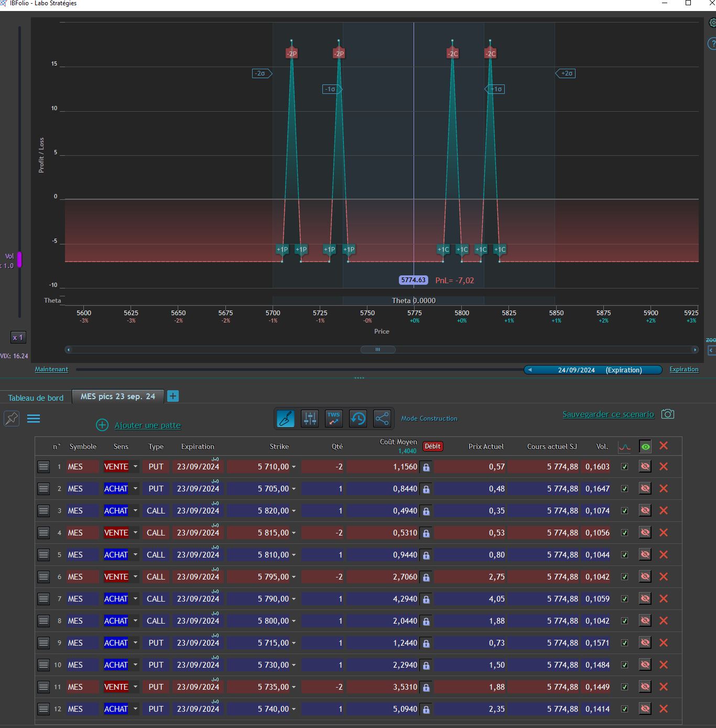
Task: Hide leg row 2 with its eye icon
Action: [645, 488]
